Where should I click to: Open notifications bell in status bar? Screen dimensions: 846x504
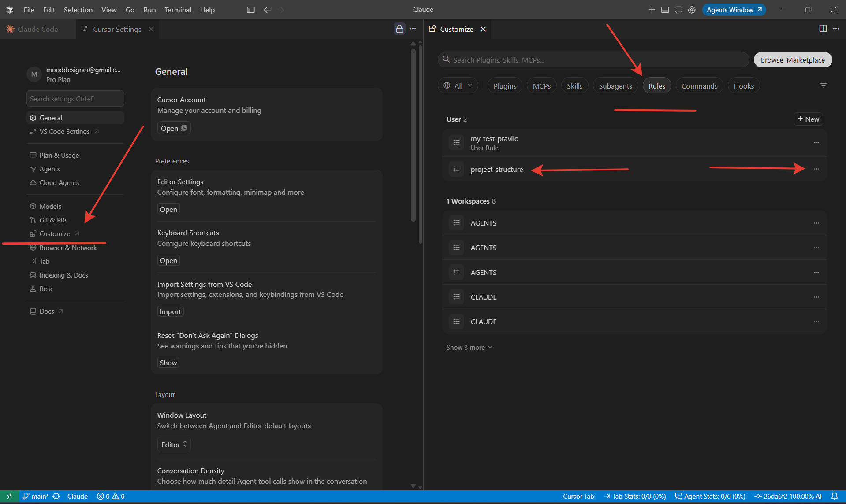(834, 496)
